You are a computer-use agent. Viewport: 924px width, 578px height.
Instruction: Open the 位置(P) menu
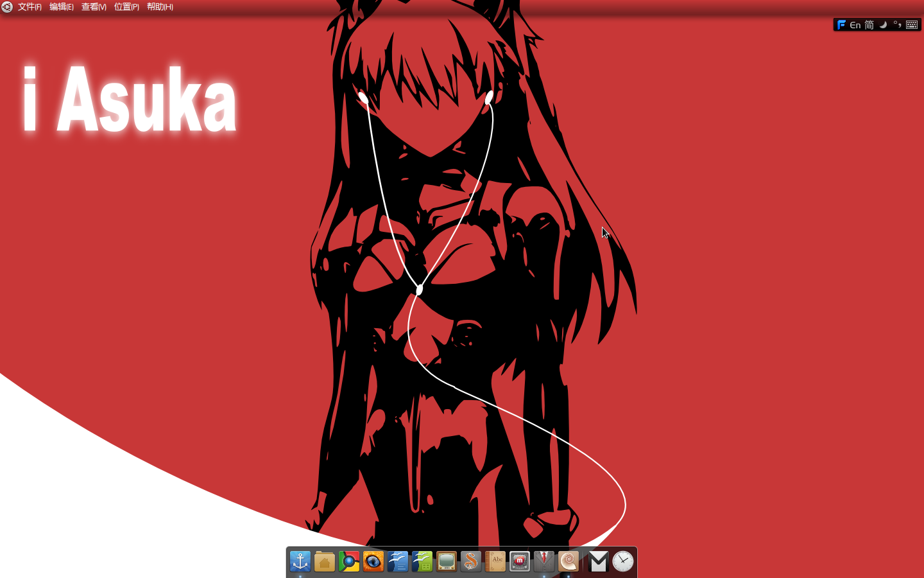point(126,7)
